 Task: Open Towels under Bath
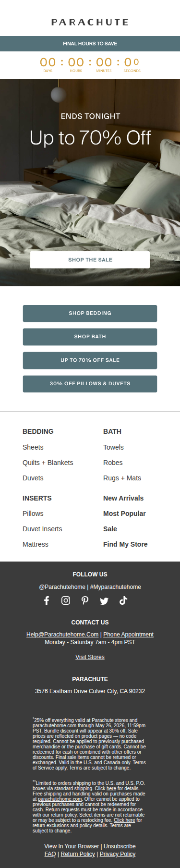[113, 447]
